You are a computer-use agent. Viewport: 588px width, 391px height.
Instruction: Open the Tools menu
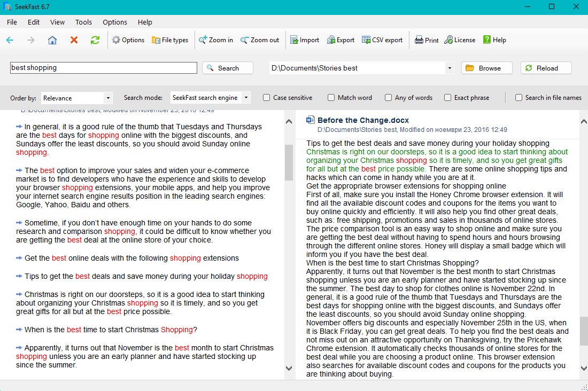pos(83,22)
